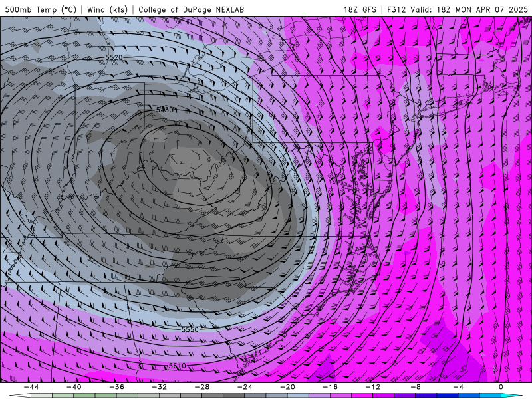Screen dimensions: 532x399
Task: Click the 5430 height contour label
Action: pyautogui.click(x=165, y=110)
